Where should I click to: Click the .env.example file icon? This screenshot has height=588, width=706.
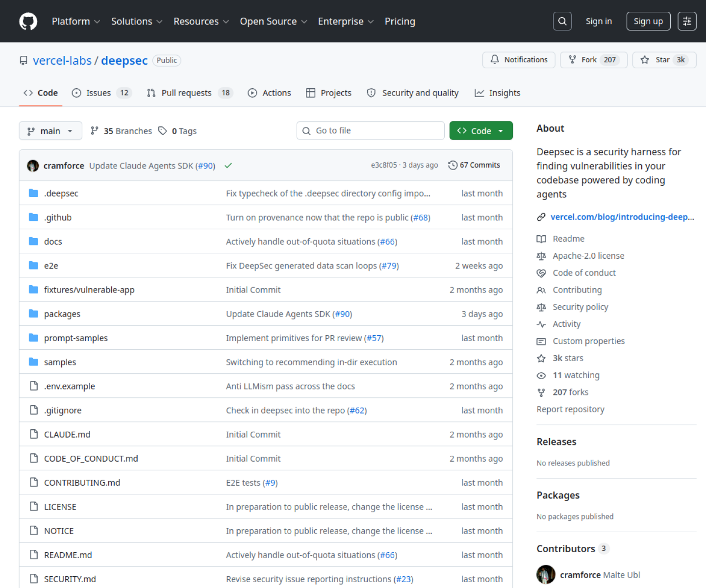pos(33,386)
